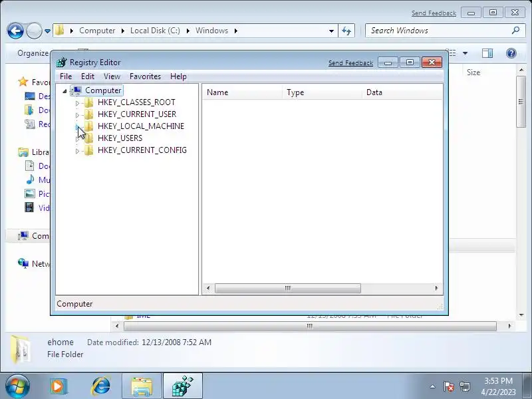
Task: Click right arrow of Registry Editor scrollbar
Action: point(436,289)
